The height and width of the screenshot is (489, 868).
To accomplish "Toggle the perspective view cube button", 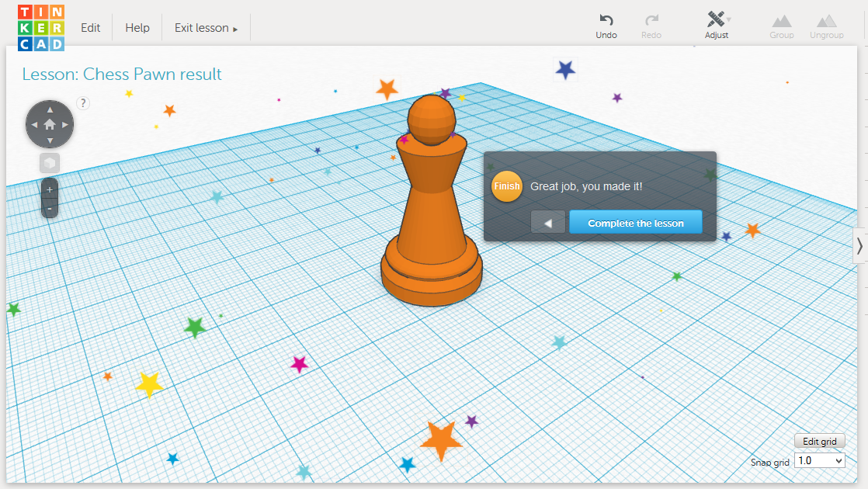I will click(x=50, y=163).
